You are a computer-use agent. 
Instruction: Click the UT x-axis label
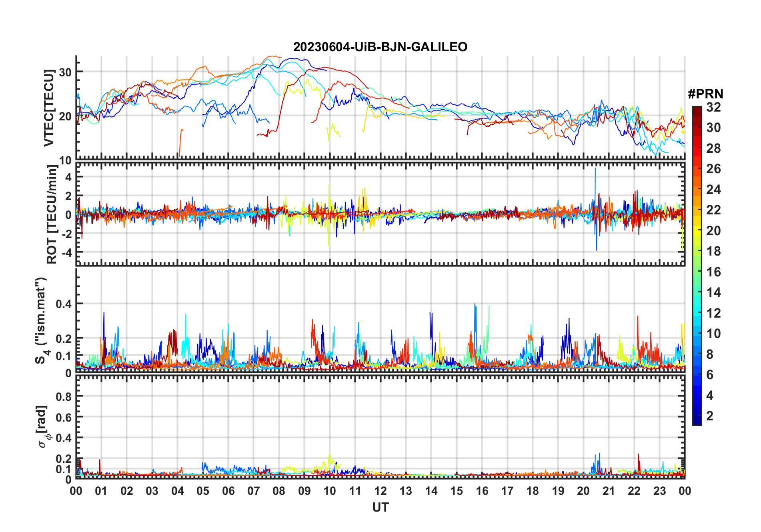click(380, 507)
